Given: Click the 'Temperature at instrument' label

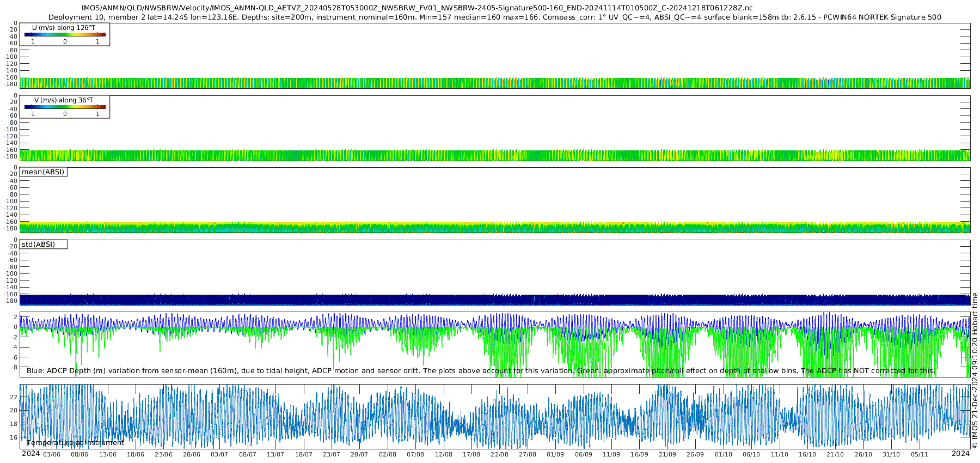Looking at the screenshot, I should coord(76,443).
